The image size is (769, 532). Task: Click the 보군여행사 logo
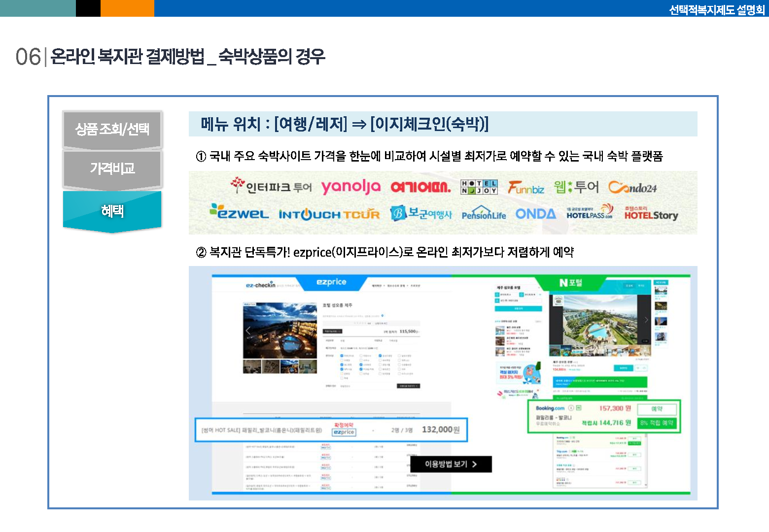(421, 213)
